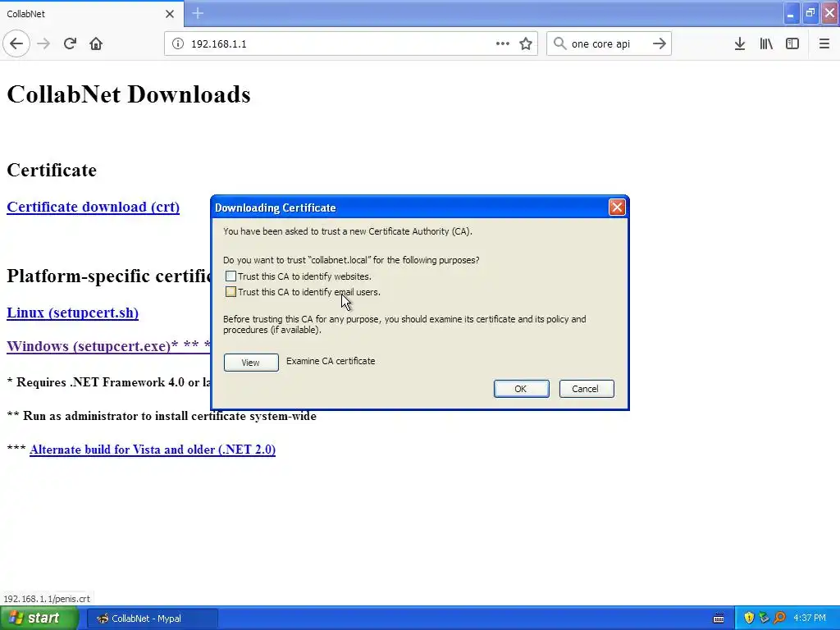
Task: Click the search box containing one core api
Action: tap(609, 43)
